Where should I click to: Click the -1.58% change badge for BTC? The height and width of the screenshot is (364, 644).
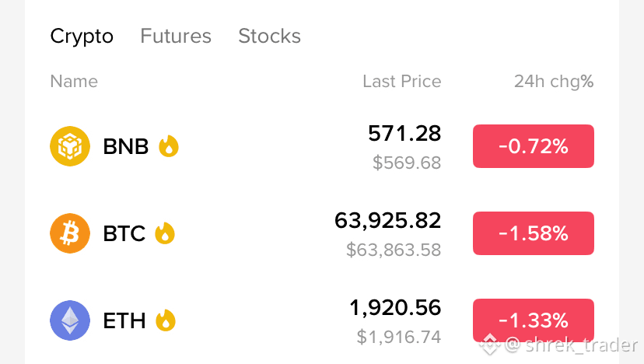pos(534,233)
